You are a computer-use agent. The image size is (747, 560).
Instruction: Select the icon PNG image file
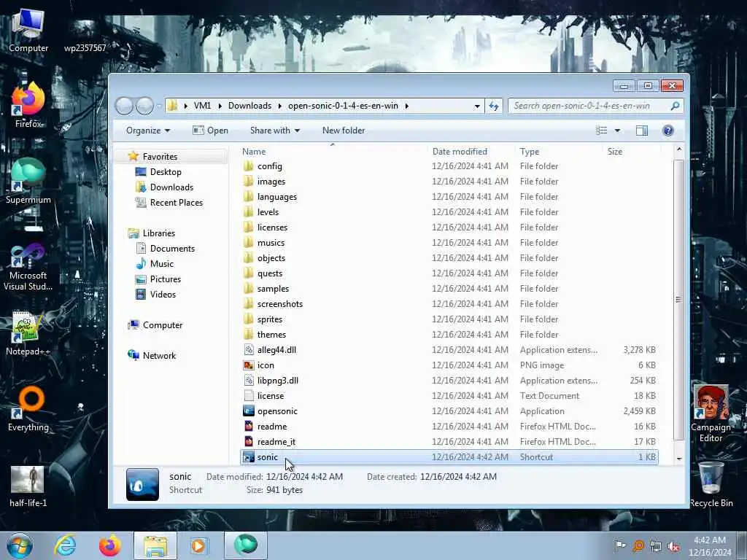tap(449, 365)
